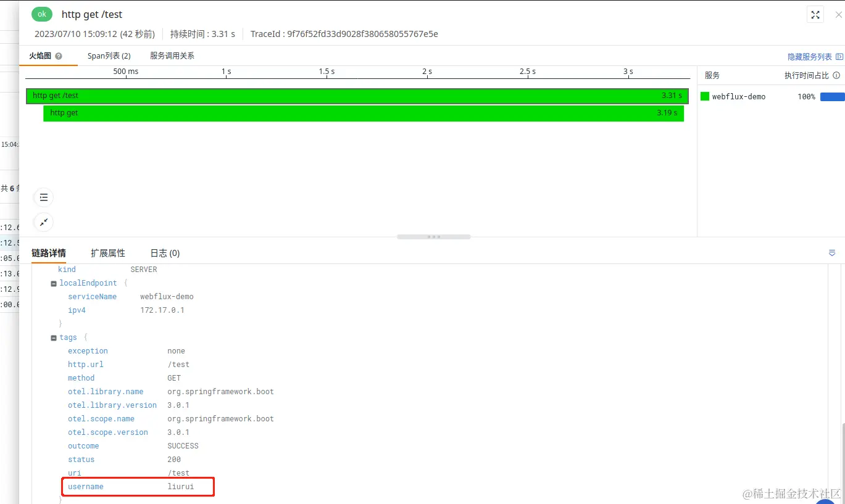Click the outcome value SUCCESS
The height and width of the screenshot is (504, 845).
(183, 446)
